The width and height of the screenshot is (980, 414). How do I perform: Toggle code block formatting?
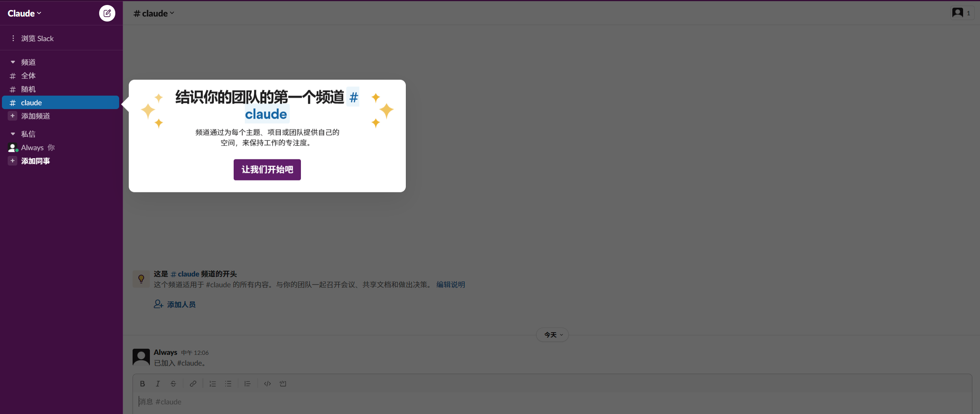(x=283, y=384)
